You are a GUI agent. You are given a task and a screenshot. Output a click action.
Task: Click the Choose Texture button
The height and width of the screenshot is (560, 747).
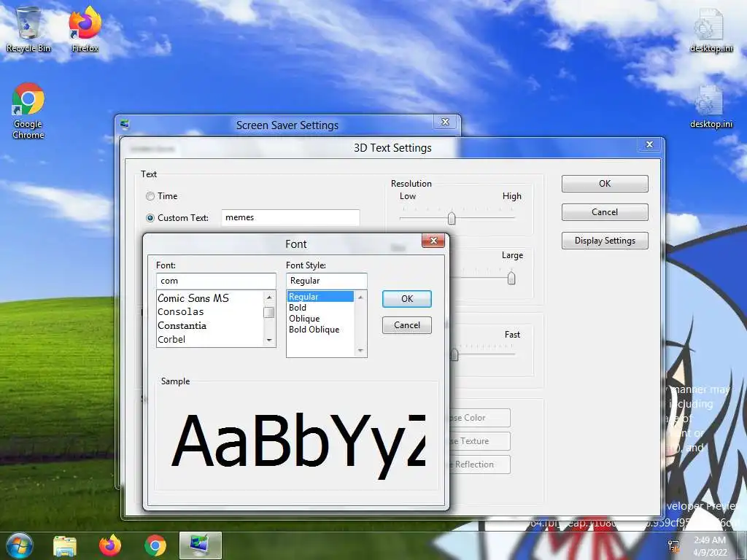(480, 441)
